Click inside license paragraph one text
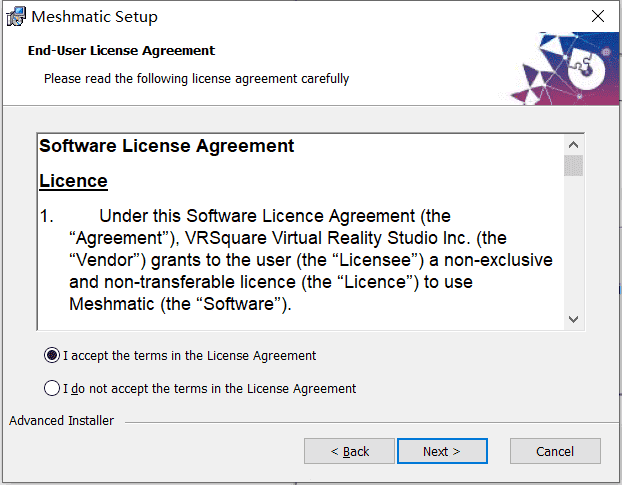This screenshot has width=622, height=485. [296, 260]
